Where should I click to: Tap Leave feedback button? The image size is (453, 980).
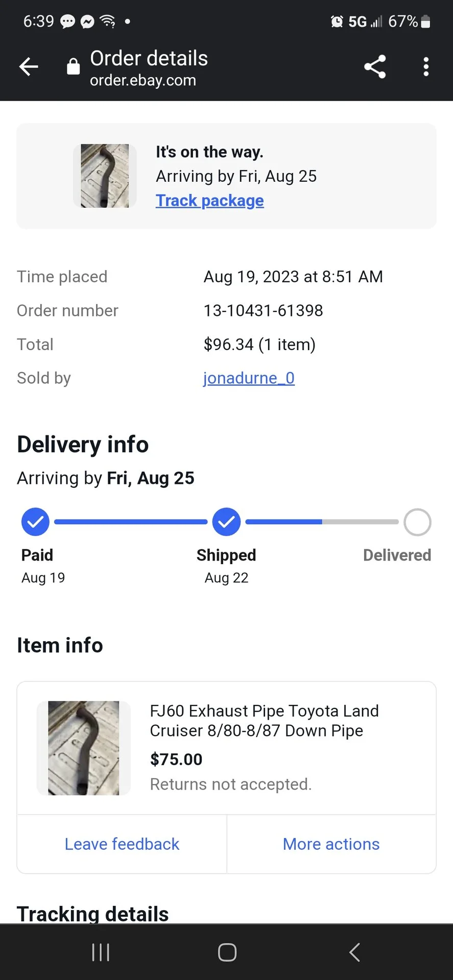tap(122, 844)
